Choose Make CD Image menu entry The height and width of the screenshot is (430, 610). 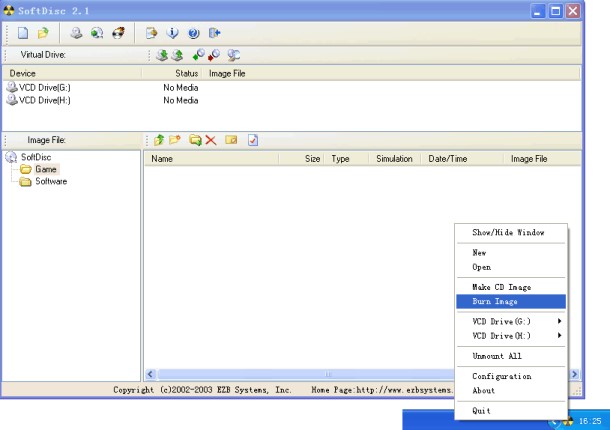click(511, 287)
